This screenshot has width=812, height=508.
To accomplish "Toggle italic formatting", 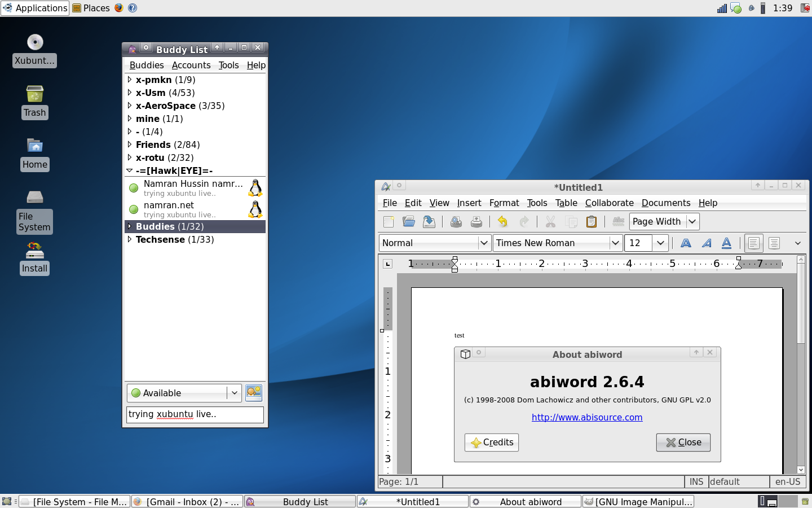I will (x=706, y=243).
